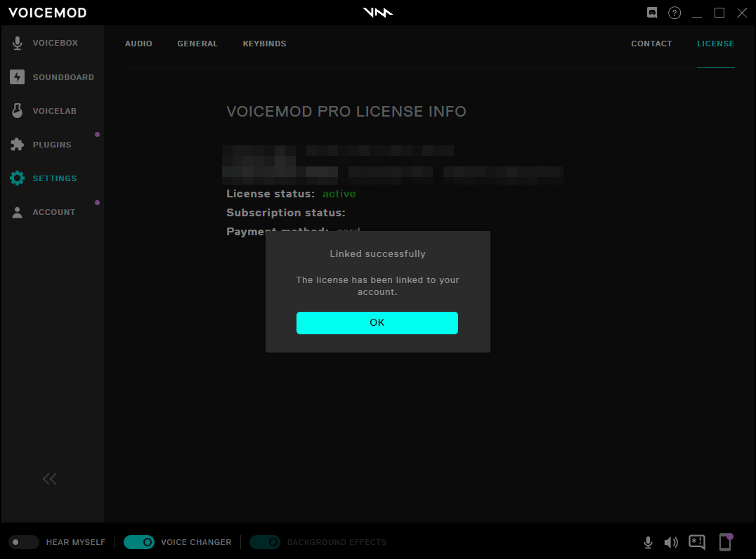
Task: Open Account person icon
Action: (18, 212)
